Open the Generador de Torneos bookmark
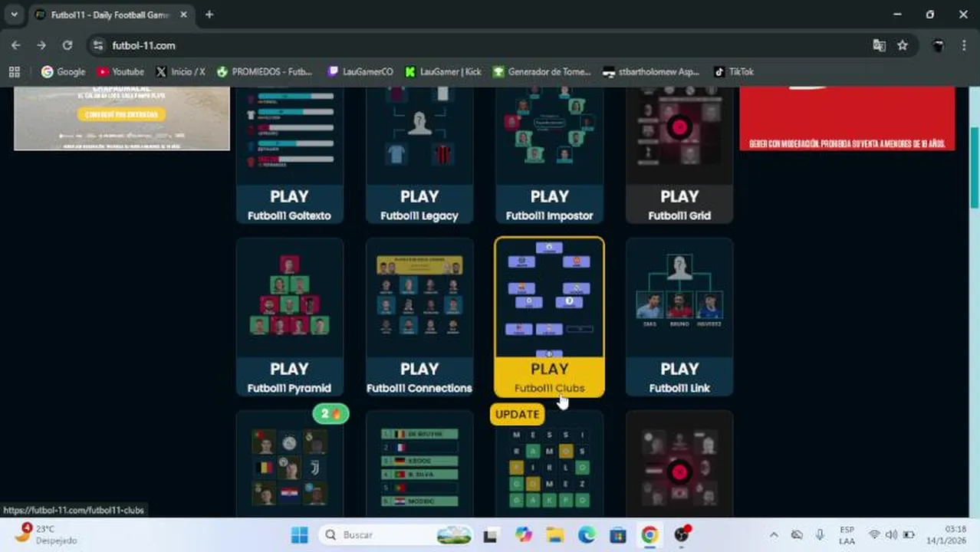Viewport: 980px width, 552px height. (x=542, y=71)
